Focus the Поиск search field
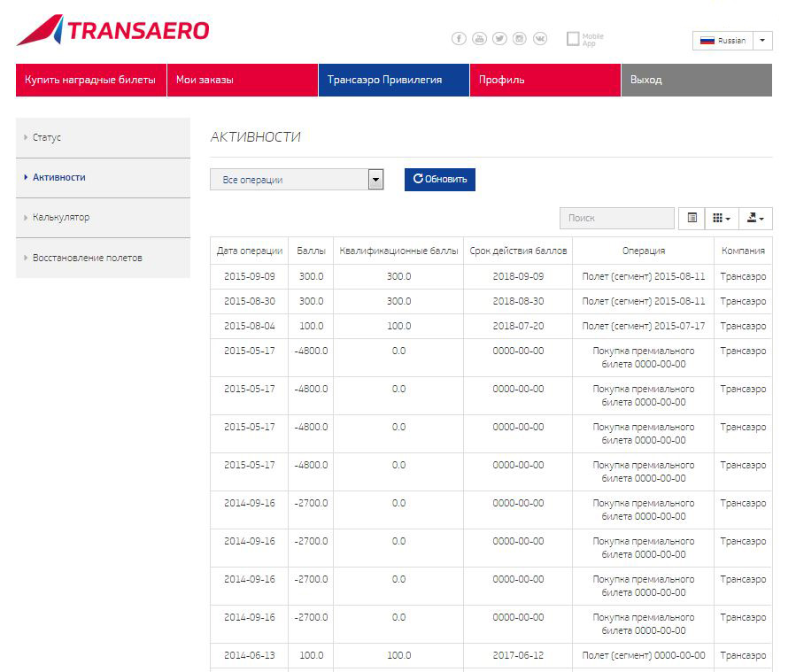 pyautogui.click(x=617, y=219)
